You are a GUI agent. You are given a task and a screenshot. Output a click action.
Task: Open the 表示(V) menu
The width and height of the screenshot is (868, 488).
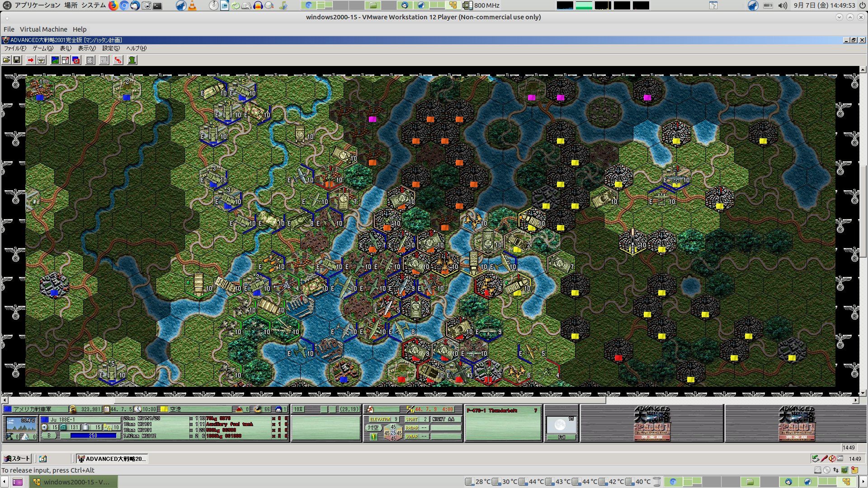tap(87, 48)
